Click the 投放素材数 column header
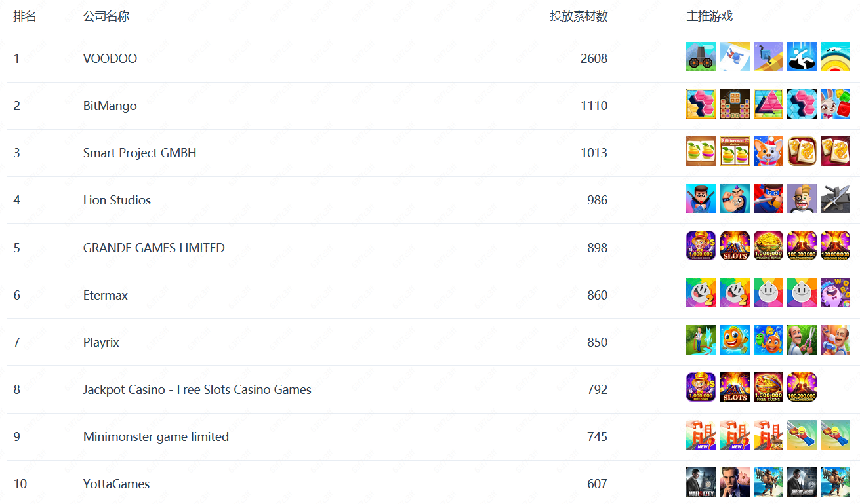Screen dimensions: 860x504 click(x=579, y=16)
